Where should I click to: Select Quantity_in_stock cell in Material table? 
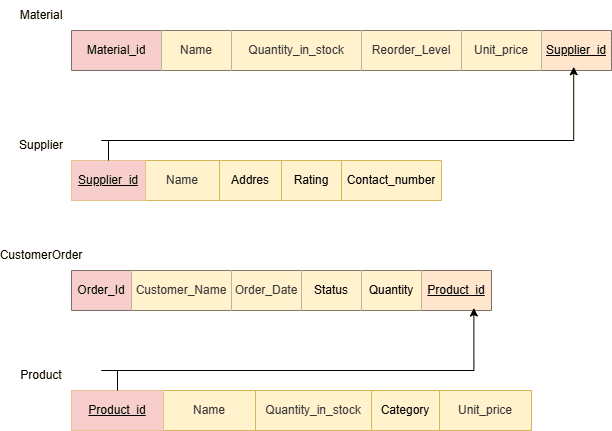(x=296, y=50)
